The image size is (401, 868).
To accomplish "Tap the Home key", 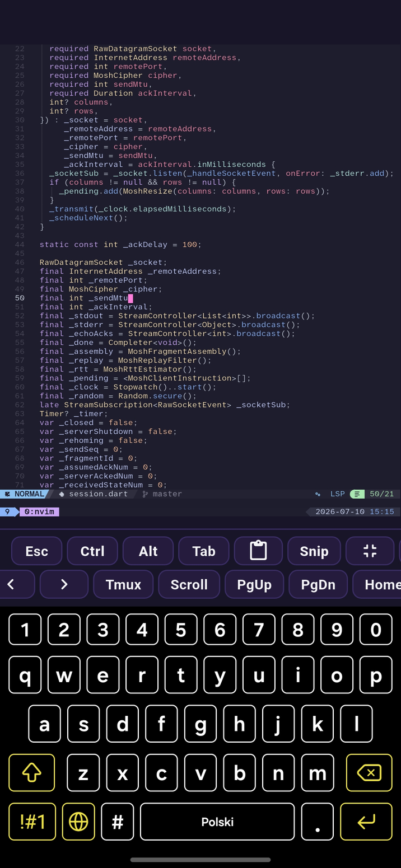I will click(x=378, y=584).
